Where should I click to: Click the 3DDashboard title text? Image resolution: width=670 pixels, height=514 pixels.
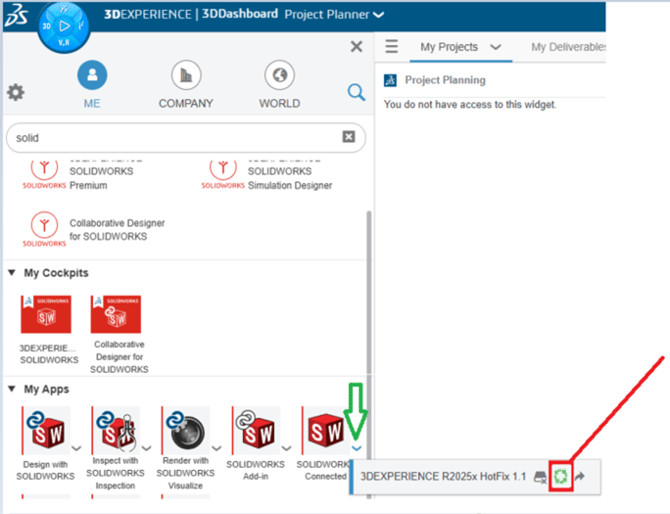point(240,14)
